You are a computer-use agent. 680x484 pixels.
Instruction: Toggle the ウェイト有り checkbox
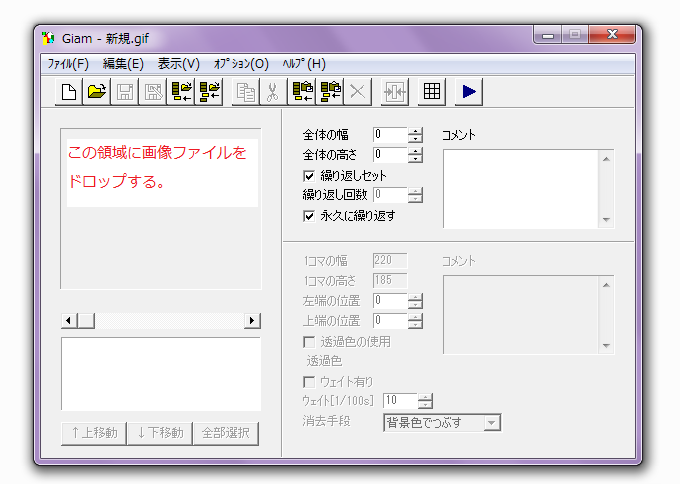[x=309, y=382]
